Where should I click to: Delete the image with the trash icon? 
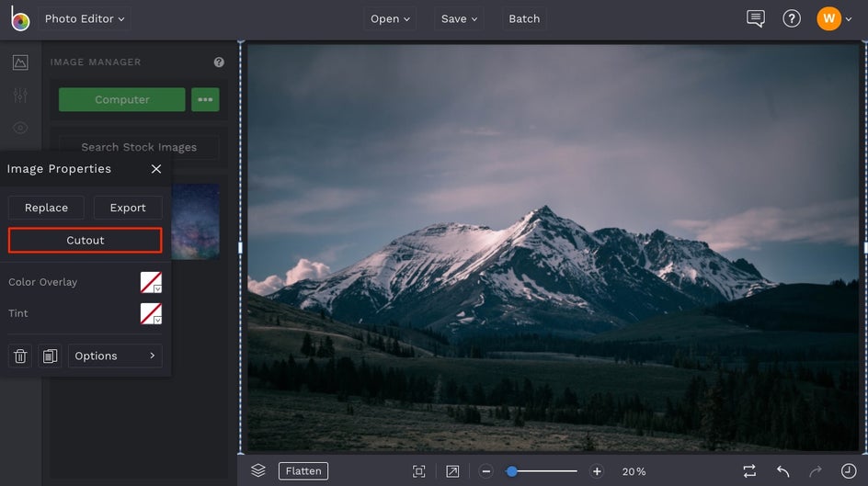tap(20, 356)
